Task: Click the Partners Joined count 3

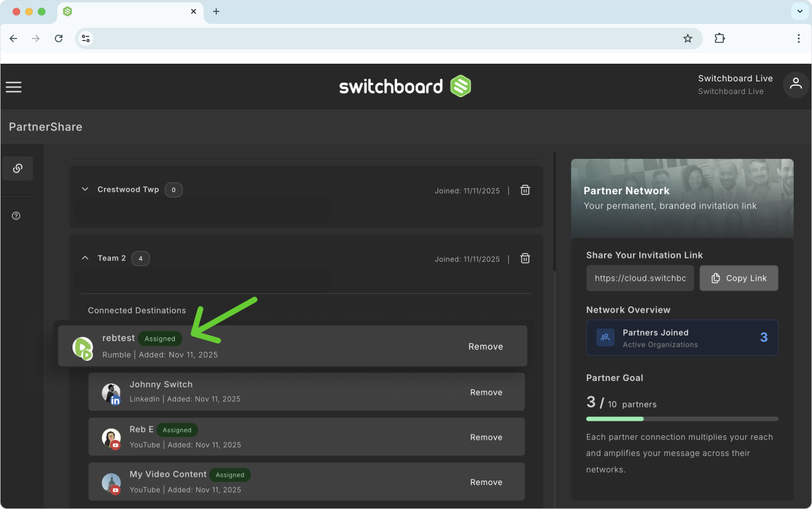Action: 764,337
